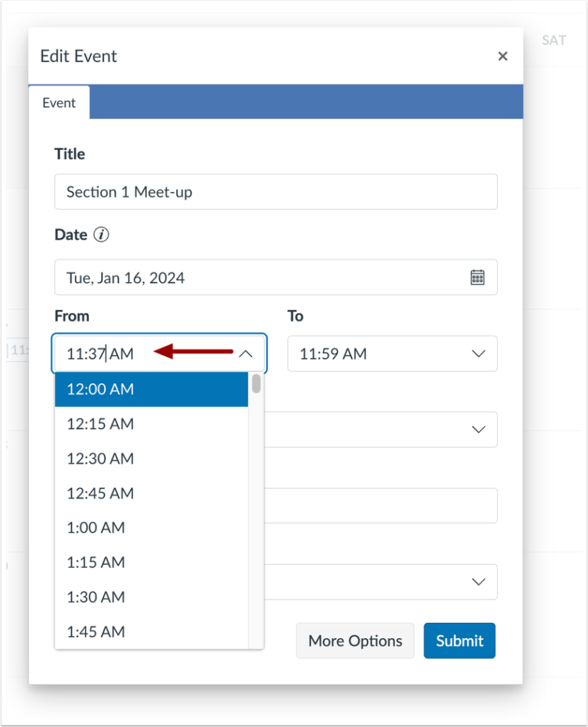Image resolution: width=588 pixels, height=727 pixels.
Task: Select the 1:15 AM entry
Action: point(152,562)
